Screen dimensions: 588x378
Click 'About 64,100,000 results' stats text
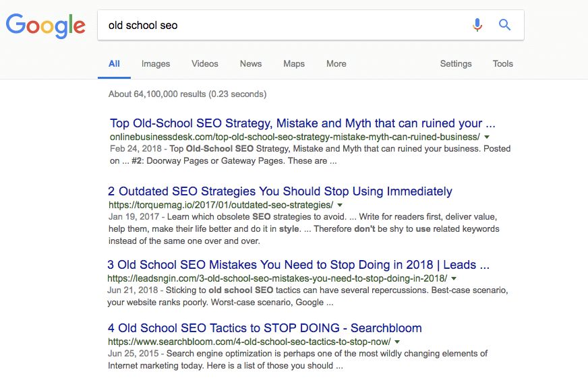(x=187, y=94)
